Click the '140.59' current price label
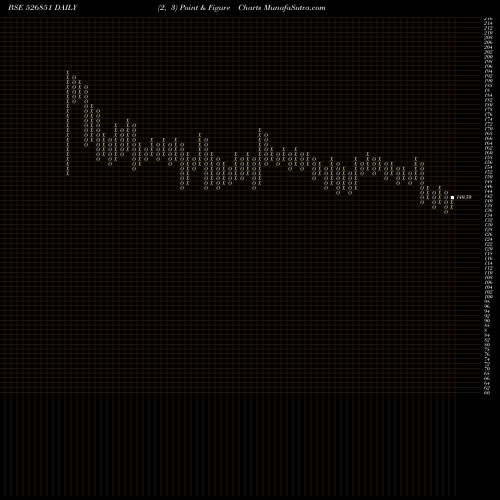This screenshot has height=500, width=500. [x=464, y=197]
